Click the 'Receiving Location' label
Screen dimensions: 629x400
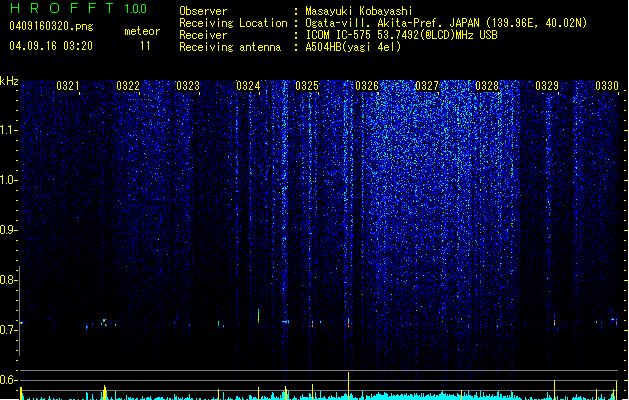[x=233, y=23]
